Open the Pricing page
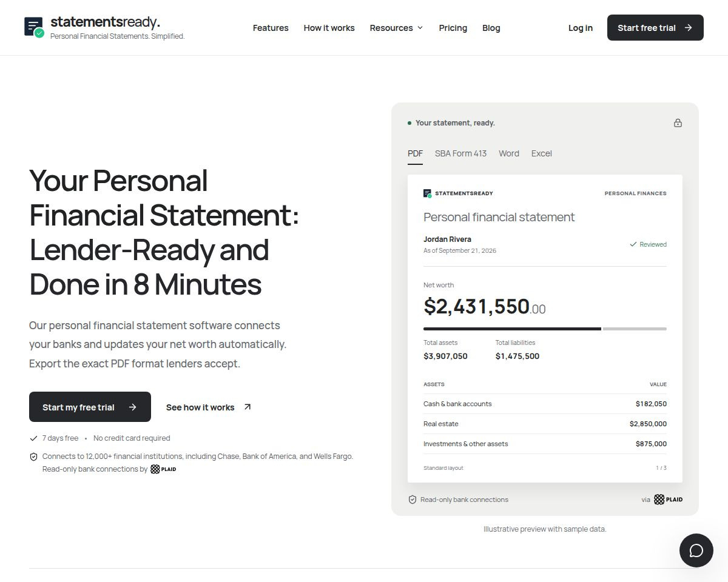This screenshot has height=582, width=728. point(453,28)
